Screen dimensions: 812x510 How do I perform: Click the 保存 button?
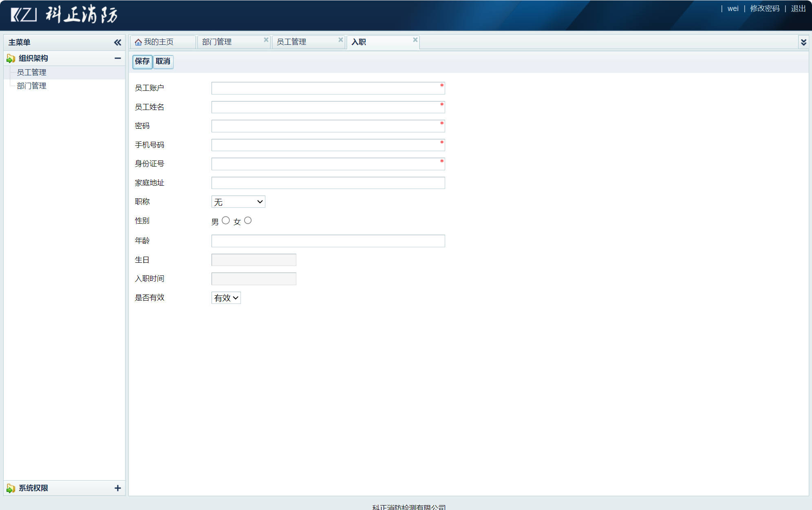pos(142,62)
